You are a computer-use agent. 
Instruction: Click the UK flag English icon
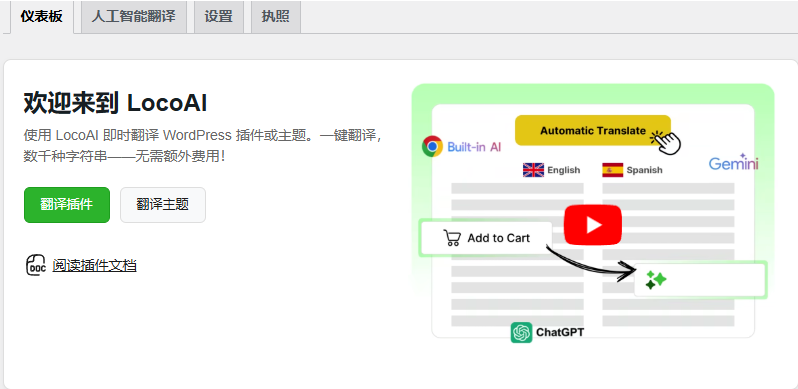(x=533, y=170)
